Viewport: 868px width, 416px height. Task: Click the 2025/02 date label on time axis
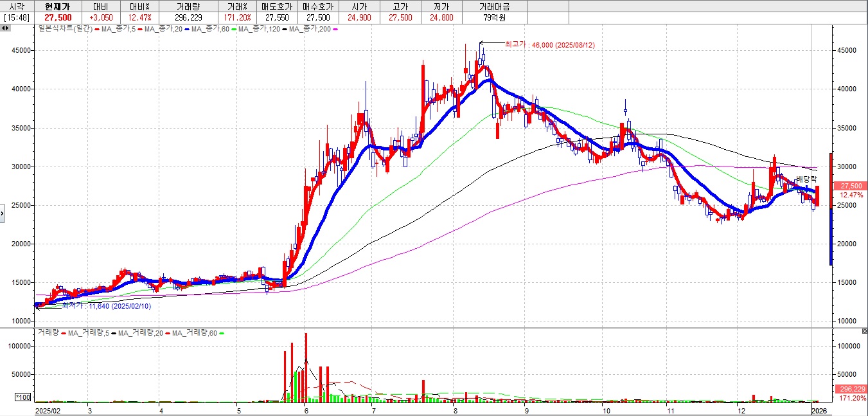coord(48,410)
